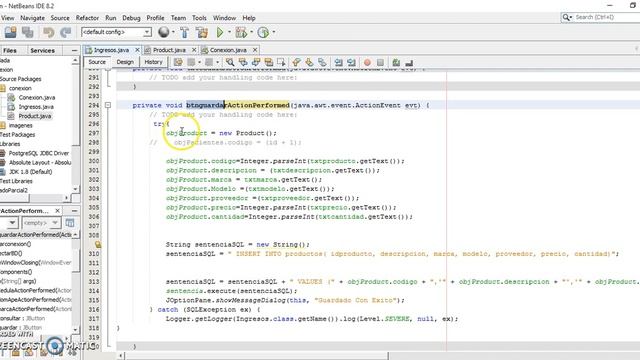This screenshot has width=640, height=360.
Task: Click the editor Forward navigation icon
Action: tap(209, 62)
